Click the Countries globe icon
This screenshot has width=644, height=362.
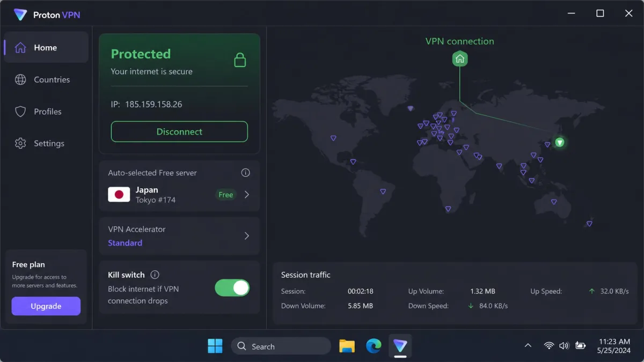(20, 79)
